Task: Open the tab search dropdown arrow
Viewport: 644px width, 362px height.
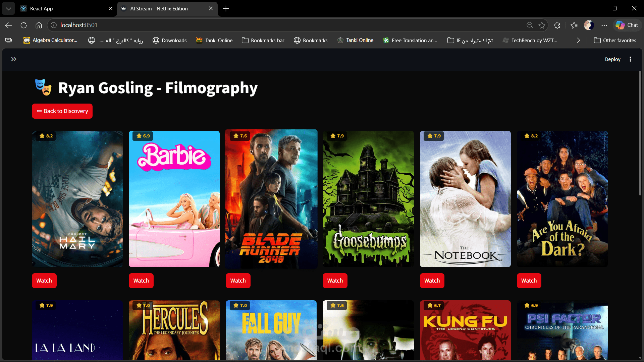Action: pos(8,9)
